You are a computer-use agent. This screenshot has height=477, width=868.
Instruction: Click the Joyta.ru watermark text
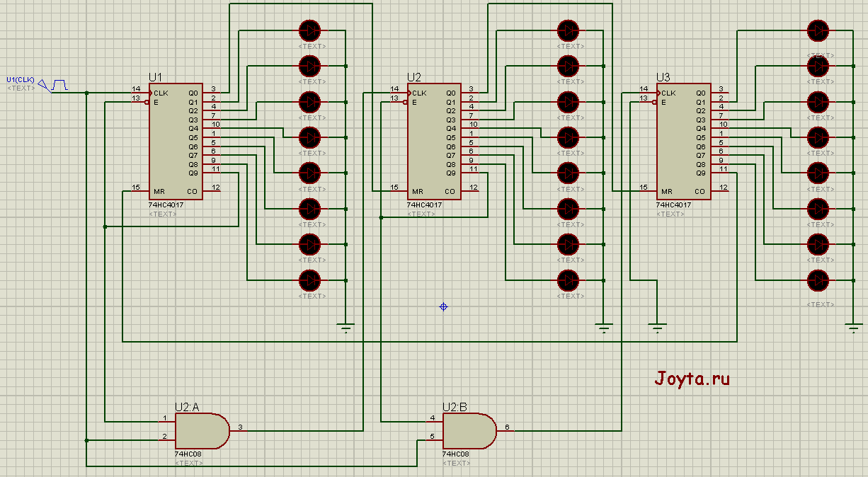pyautogui.click(x=692, y=379)
